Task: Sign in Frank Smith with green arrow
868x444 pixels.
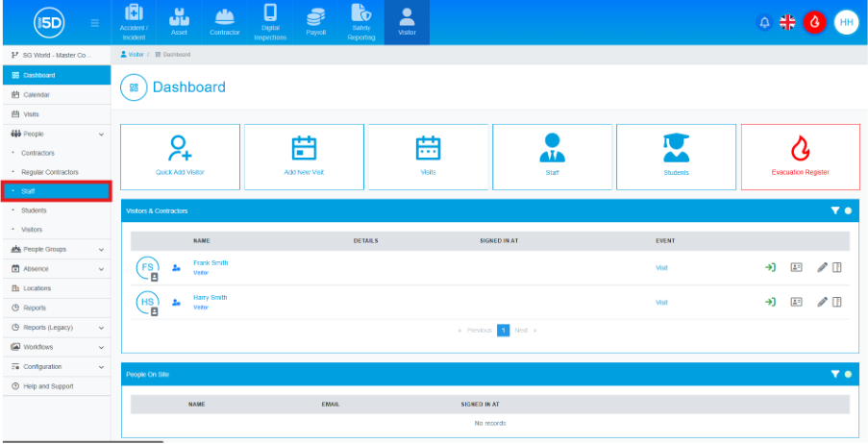Action: (770, 267)
